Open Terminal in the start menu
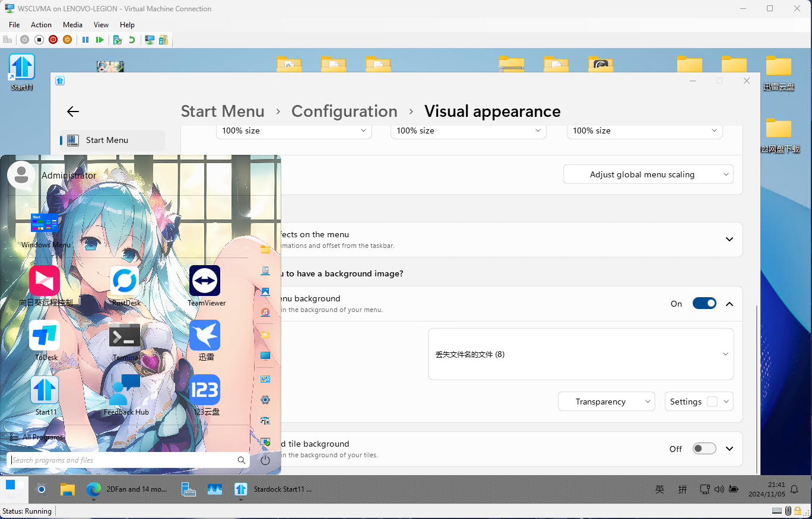 (x=125, y=336)
